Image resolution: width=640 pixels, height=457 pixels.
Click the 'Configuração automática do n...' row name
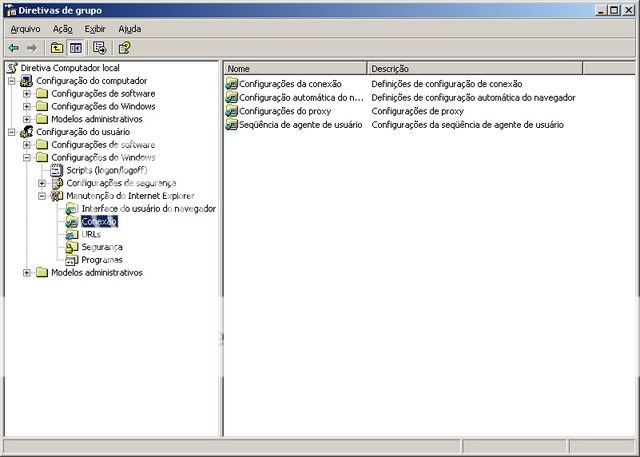point(301,98)
